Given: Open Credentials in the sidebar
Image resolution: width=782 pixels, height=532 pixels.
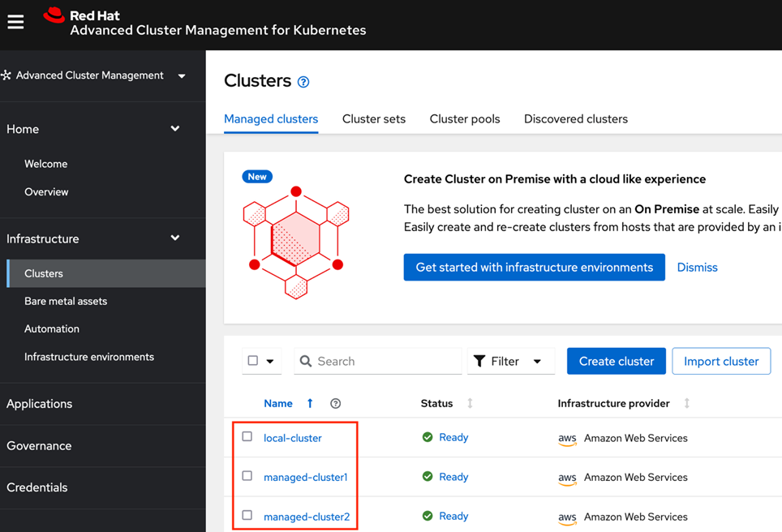Looking at the screenshot, I should point(37,487).
